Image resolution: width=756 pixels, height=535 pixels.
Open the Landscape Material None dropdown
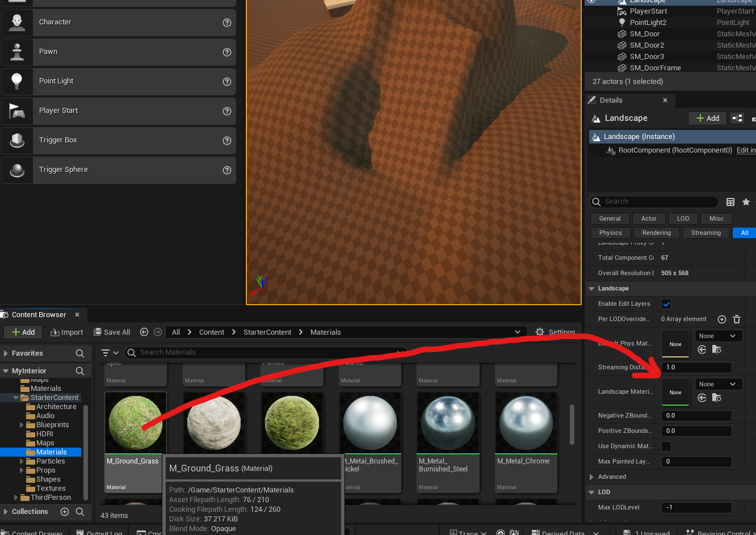(x=718, y=384)
